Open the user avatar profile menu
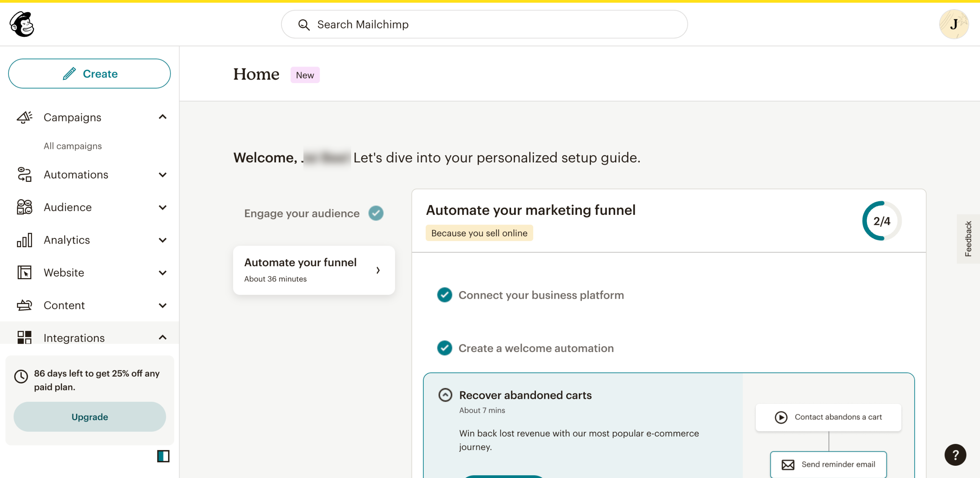The image size is (980, 478). (x=954, y=24)
